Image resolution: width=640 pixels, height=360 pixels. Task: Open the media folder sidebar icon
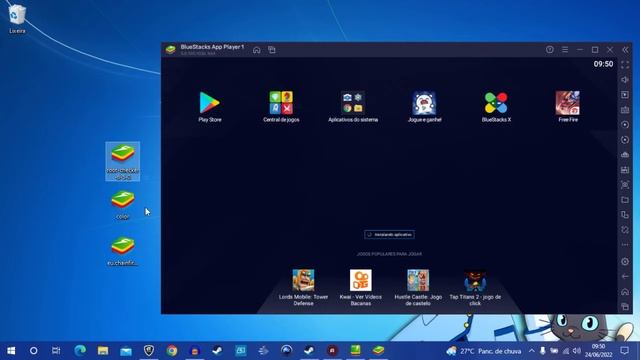coord(625,200)
